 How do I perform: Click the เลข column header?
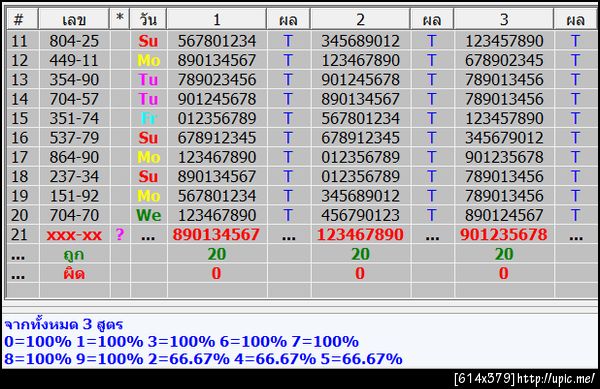click(x=74, y=19)
